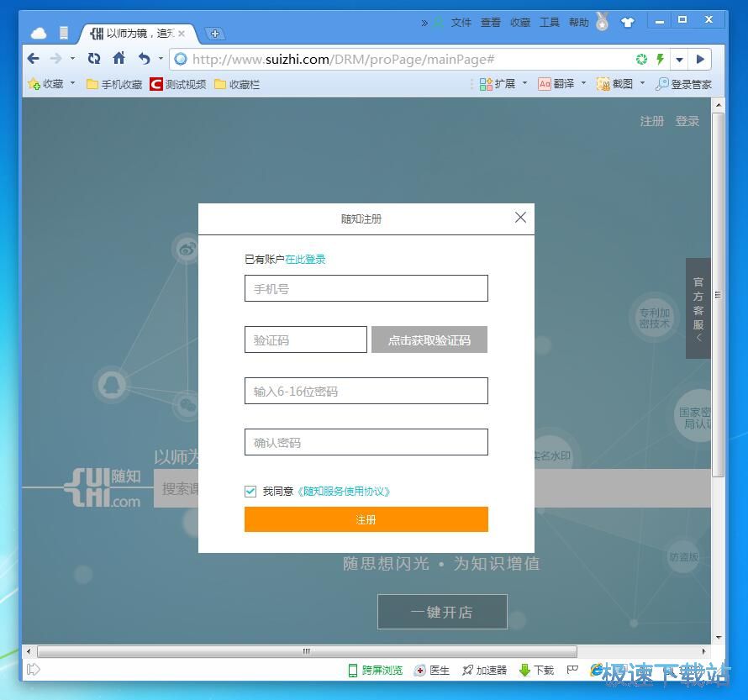
Task: Click 登录 at the page top right
Action: [687, 121]
